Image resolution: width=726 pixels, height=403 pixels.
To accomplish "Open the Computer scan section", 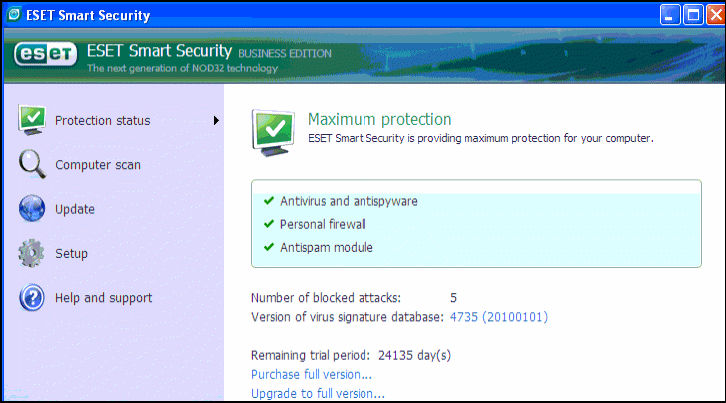I will (98, 165).
